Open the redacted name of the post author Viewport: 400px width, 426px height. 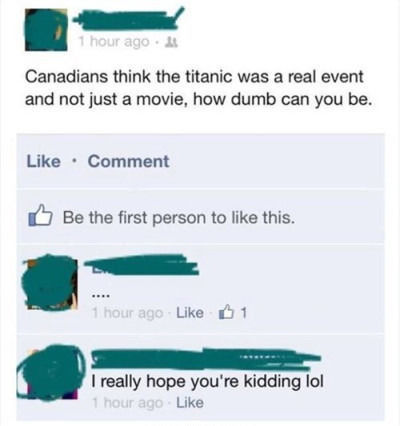[129, 19]
